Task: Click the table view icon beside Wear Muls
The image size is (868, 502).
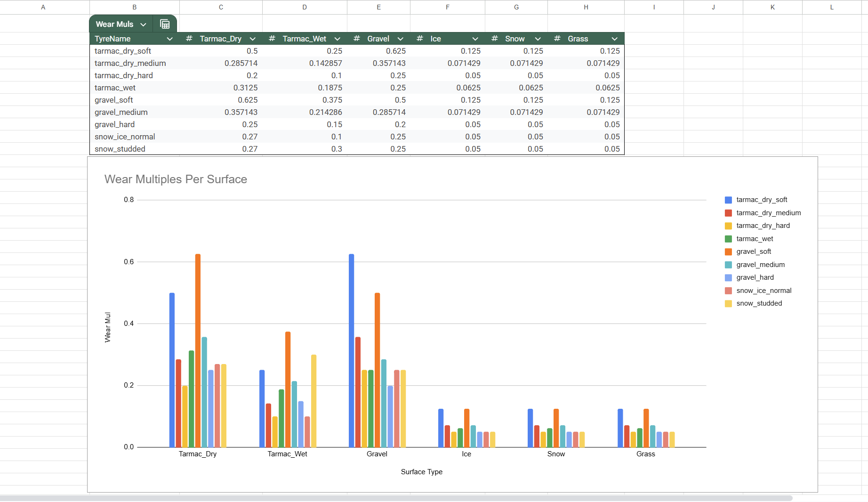Action: (x=165, y=24)
